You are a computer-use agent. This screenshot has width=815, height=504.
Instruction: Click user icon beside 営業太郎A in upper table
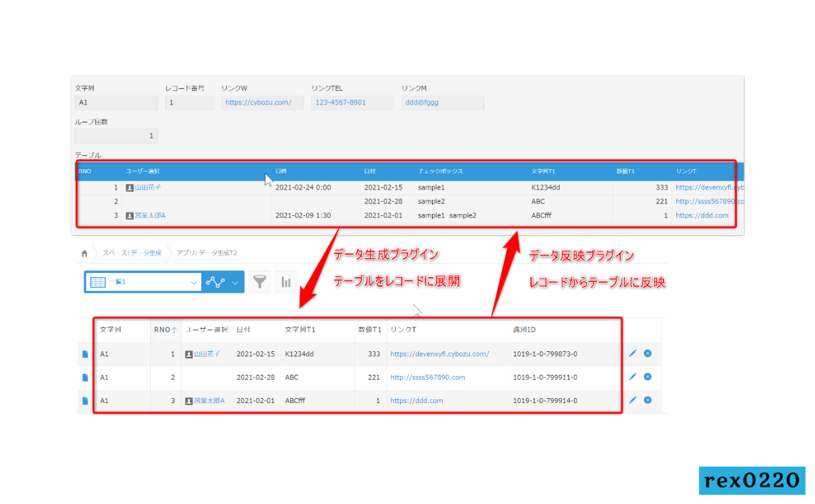[x=130, y=215]
